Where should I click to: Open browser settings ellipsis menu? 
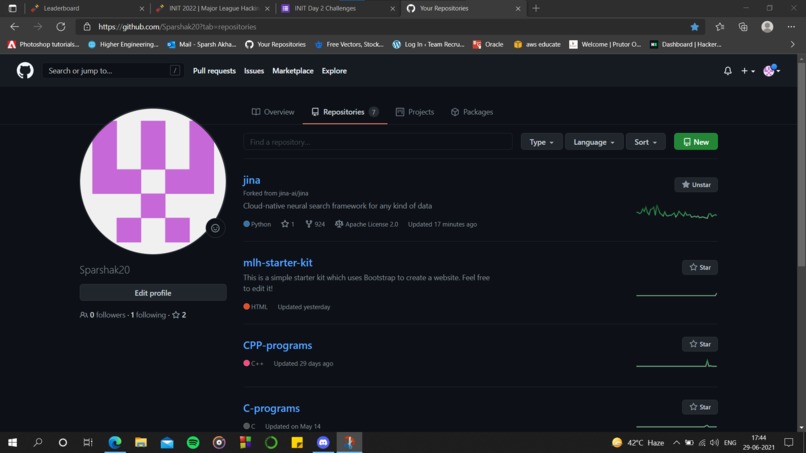tap(791, 27)
